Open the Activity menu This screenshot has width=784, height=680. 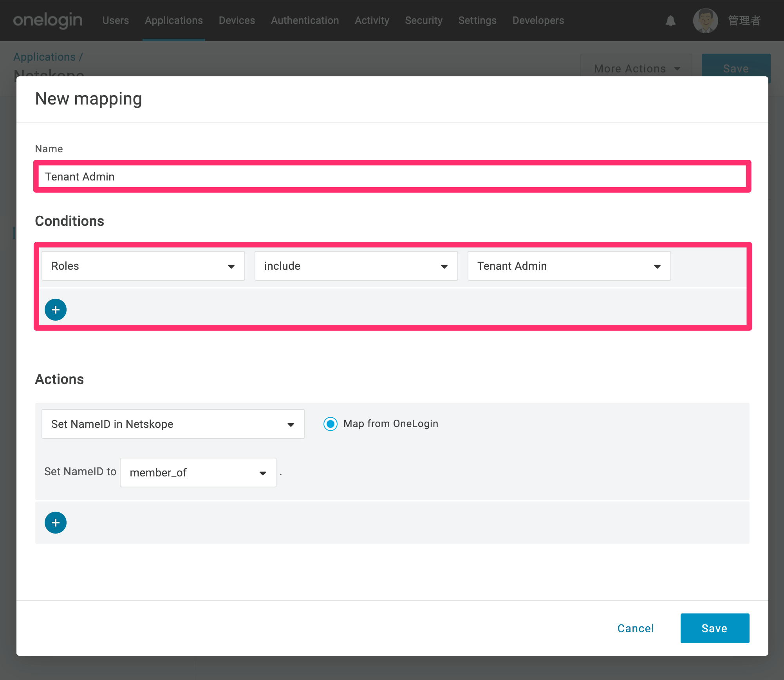click(x=372, y=20)
